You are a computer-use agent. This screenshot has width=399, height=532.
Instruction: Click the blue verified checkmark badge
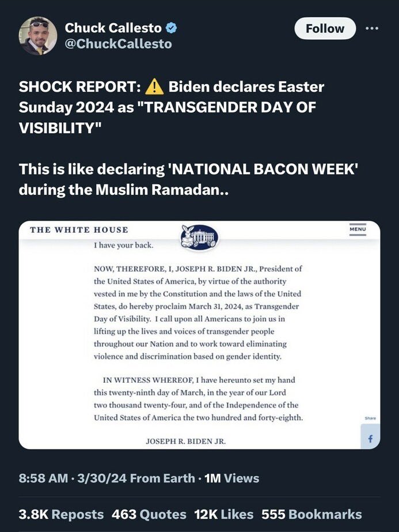(x=172, y=27)
